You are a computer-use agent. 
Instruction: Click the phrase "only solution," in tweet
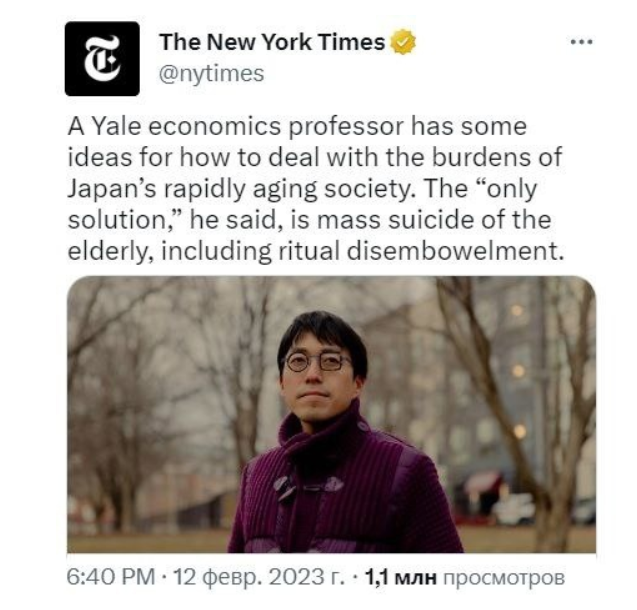[302, 204]
